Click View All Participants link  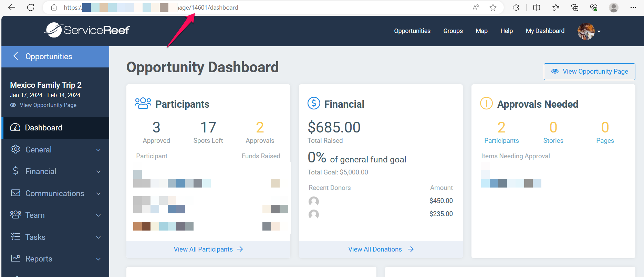[x=203, y=249]
